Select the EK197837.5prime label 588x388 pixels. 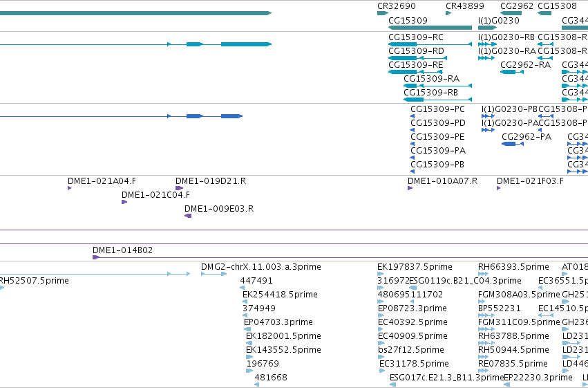(x=415, y=267)
